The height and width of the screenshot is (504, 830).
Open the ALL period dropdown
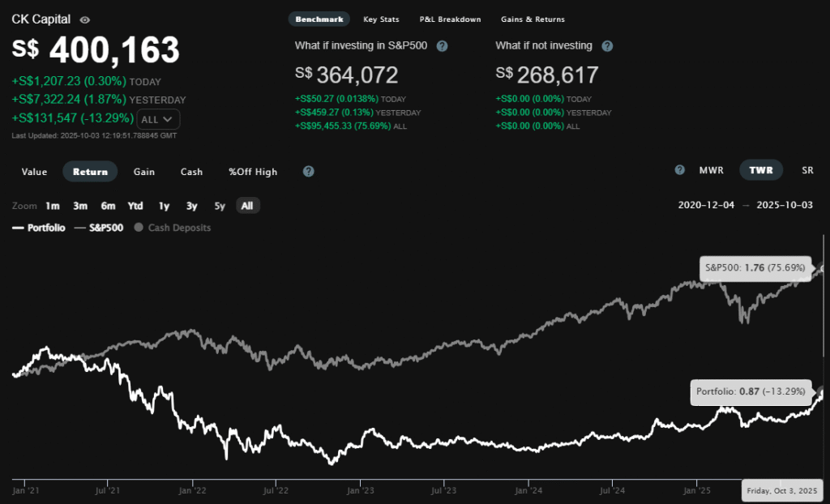coord(158,119)
